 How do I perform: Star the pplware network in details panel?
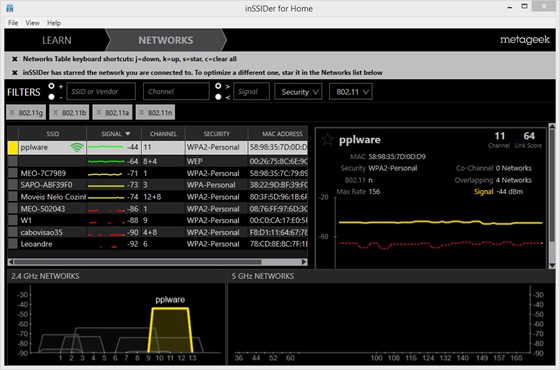328,140
